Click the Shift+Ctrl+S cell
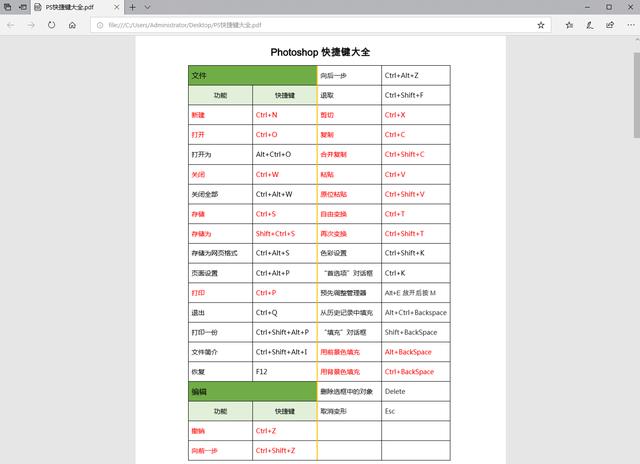 point(284,233)
